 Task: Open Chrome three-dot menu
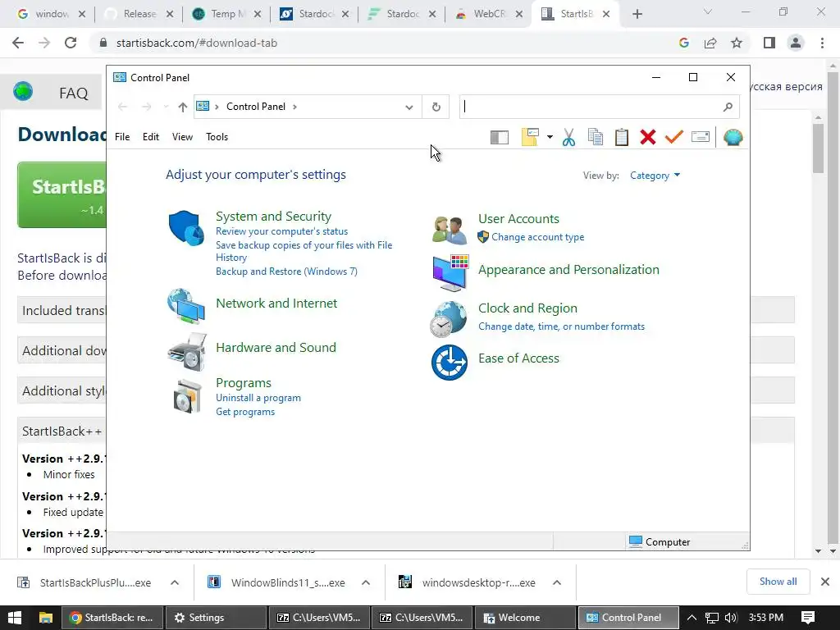(x=822, y=43)
